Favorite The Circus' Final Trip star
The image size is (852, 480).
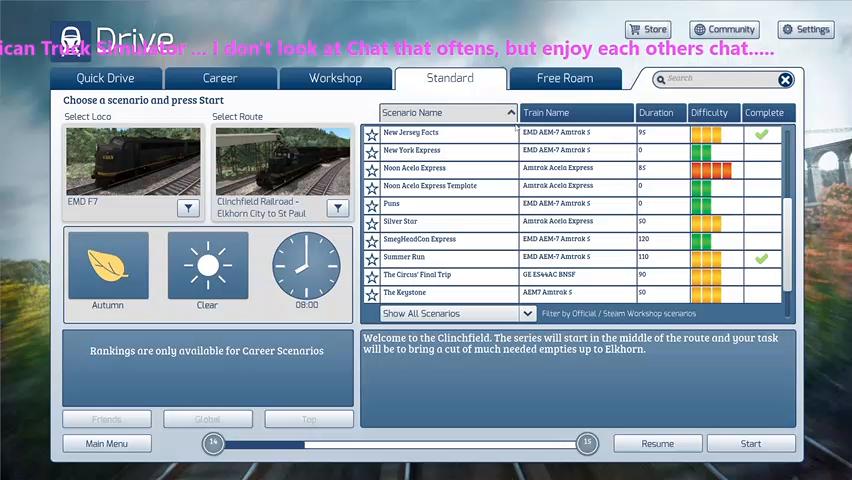pos(372,277)
